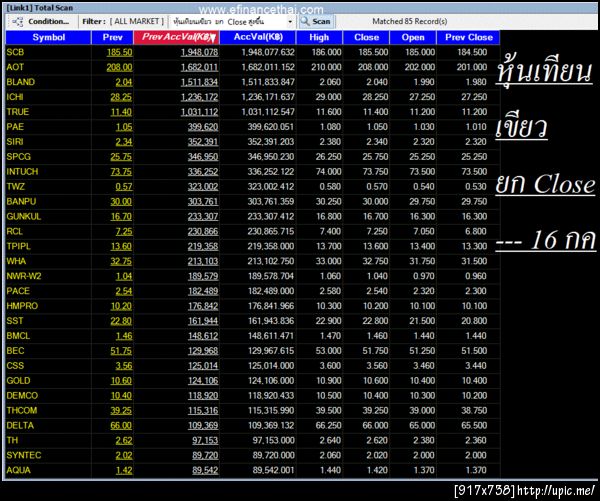This screenshot has height=501, width=600.
Task: Select the RCL symbol
Action: point(15,231)
